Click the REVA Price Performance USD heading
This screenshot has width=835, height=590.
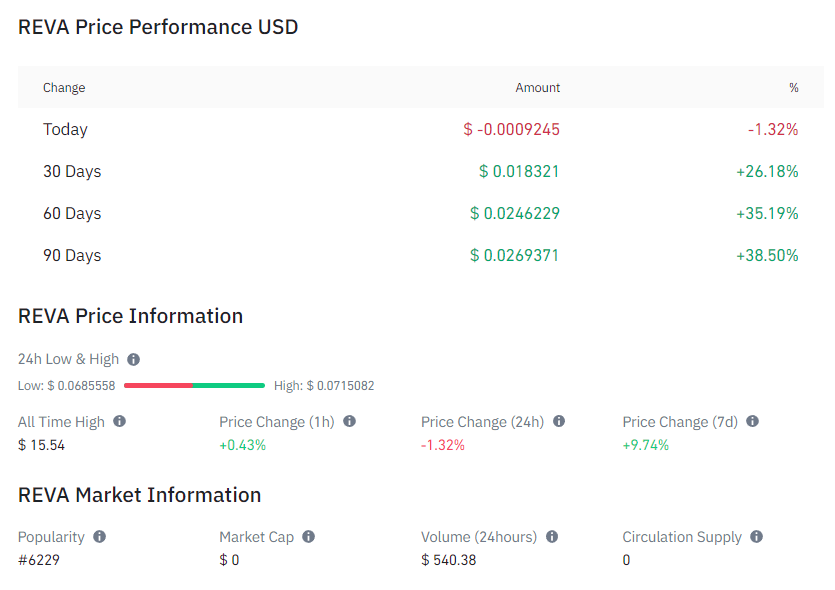coord(157,27)
